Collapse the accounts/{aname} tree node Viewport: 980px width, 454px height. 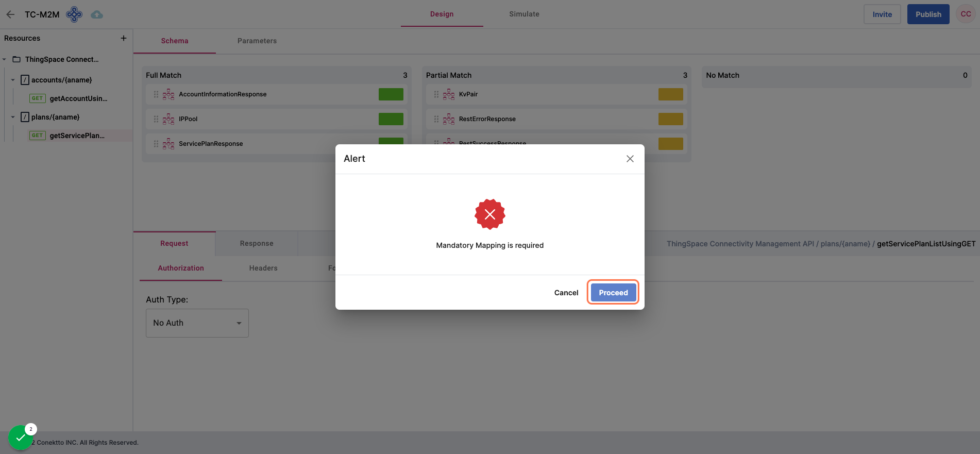click(13, 80)
